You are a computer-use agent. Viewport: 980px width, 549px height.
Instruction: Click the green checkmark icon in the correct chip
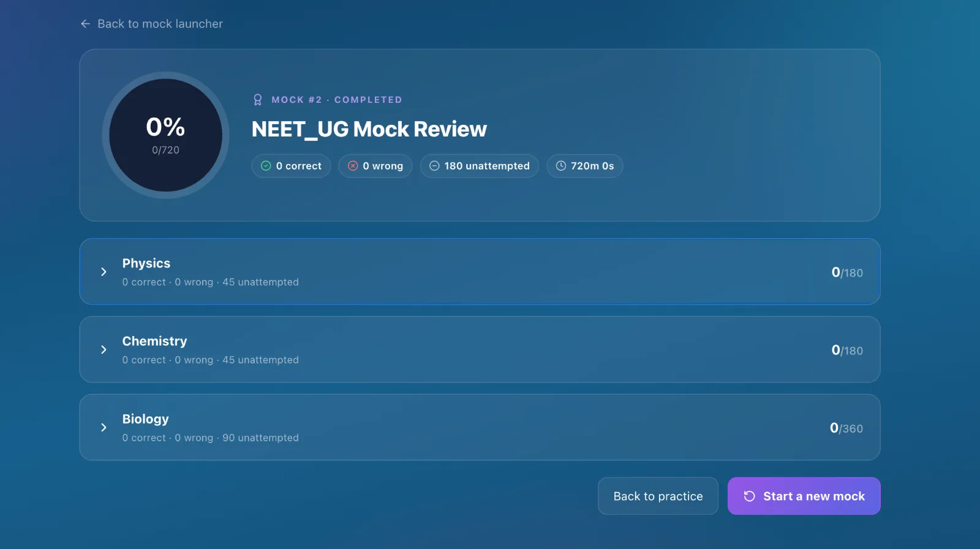266,166
